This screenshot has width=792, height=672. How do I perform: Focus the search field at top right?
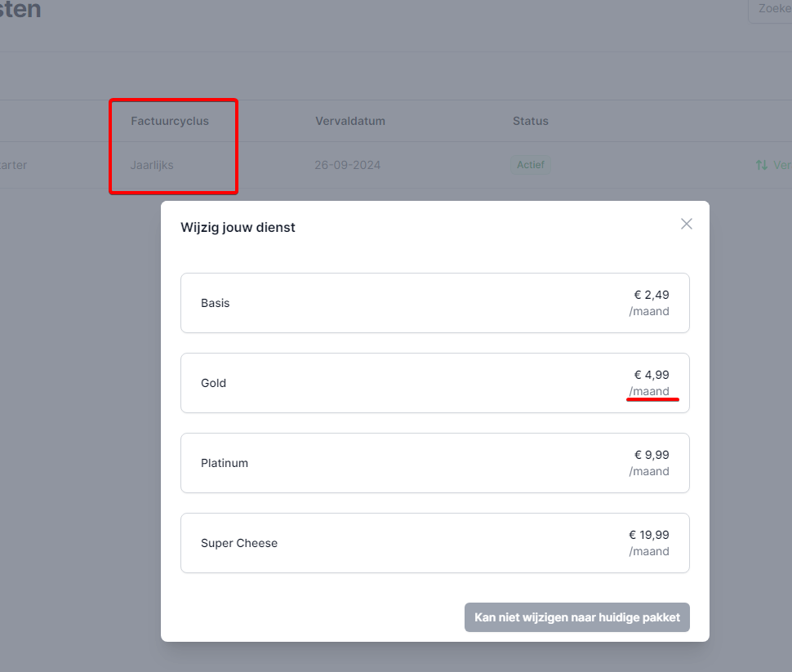click(772, 9)
